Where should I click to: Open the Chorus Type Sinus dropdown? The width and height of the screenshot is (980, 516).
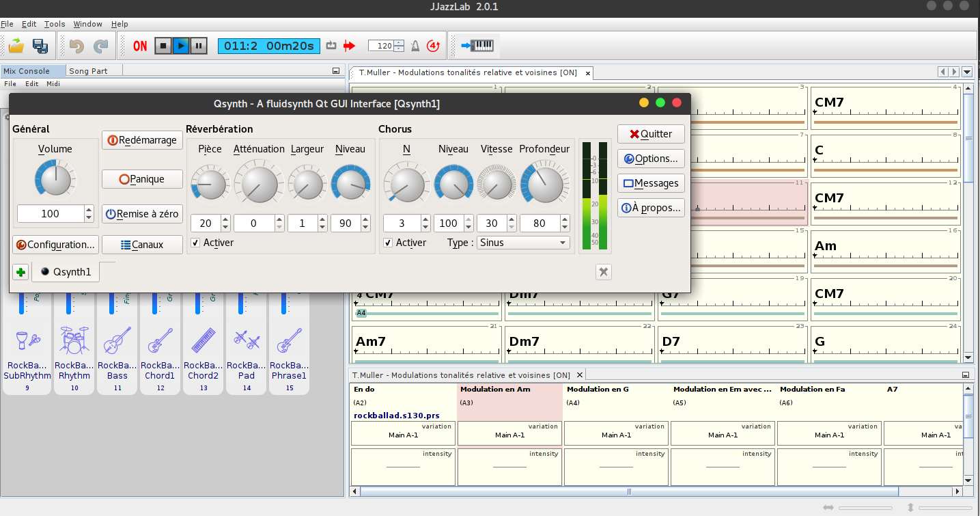coord(524,243)
